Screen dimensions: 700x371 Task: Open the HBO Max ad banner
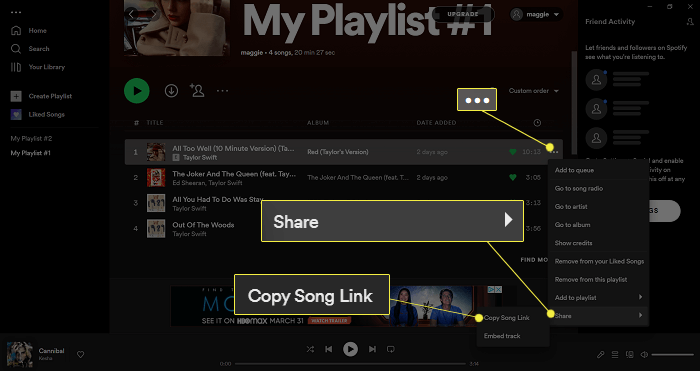(x=336, y=306)
